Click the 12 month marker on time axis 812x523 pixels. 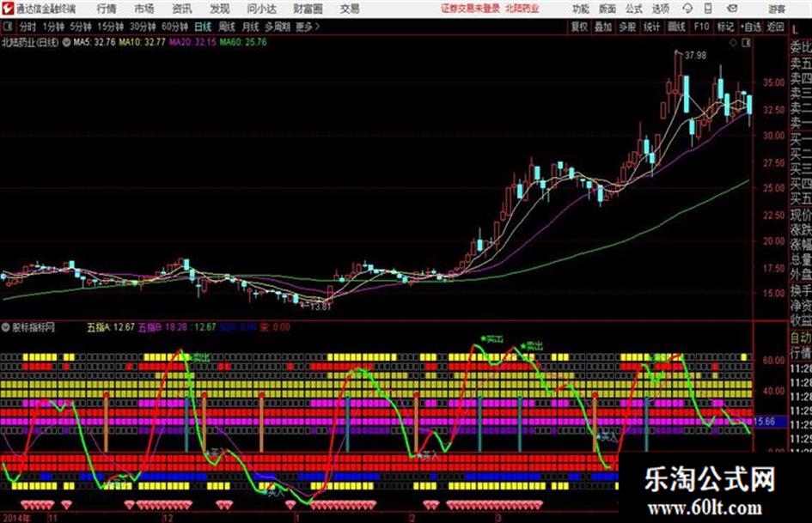(x=168, y=518)
